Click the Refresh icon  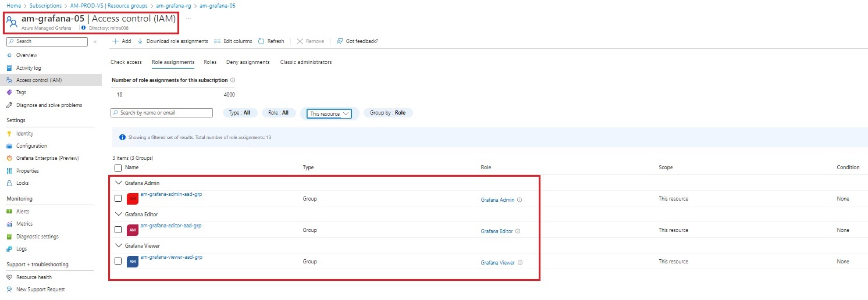click(262, 41)
